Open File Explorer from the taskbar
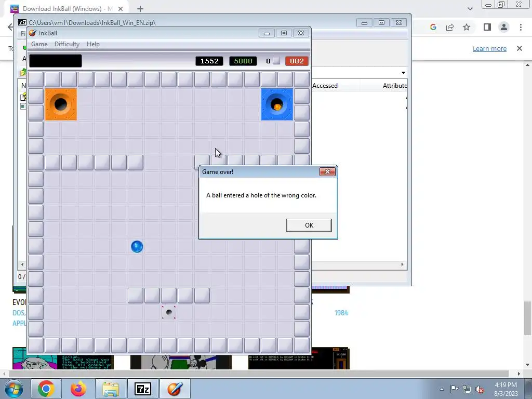532x399 pixels. [x=111, y=389]
